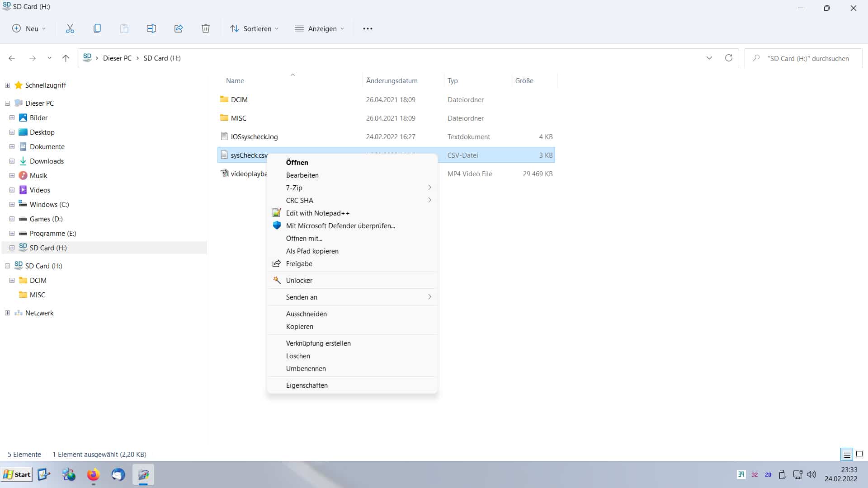Click Dieser PC in the breadcrumb
The width and height of the screenshot is (868, 488).
(x=117, y=58)
